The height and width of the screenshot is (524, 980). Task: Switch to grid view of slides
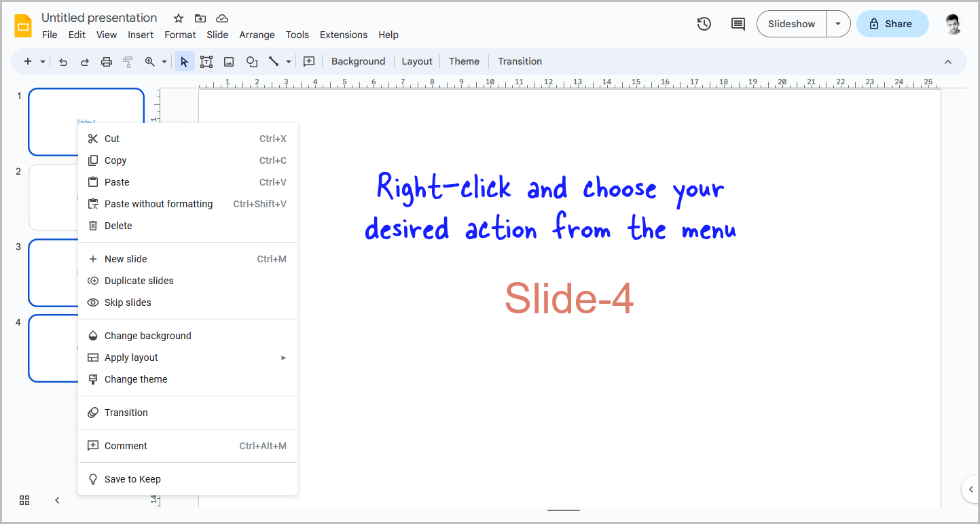(x=24, y=500)
